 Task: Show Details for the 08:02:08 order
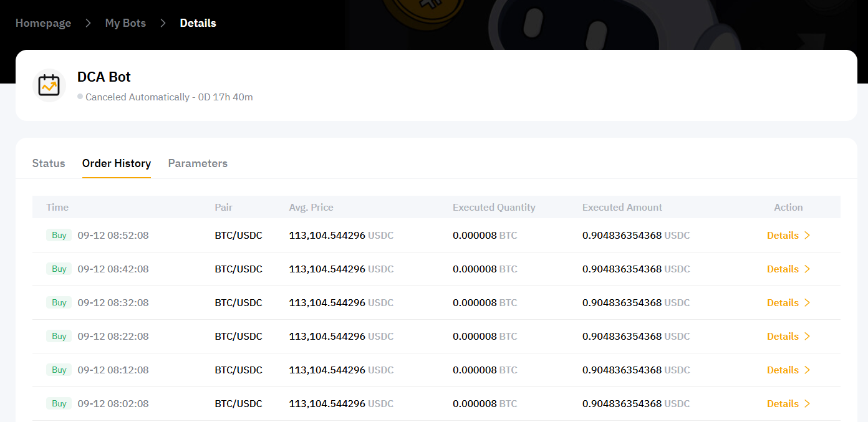point(783,403)
